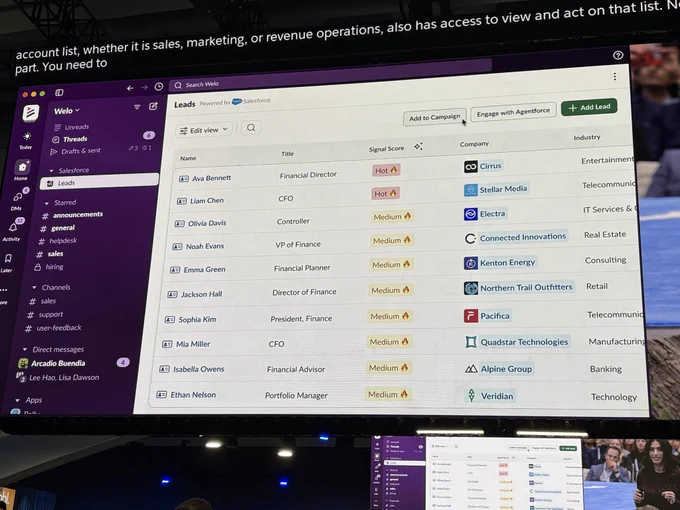Screen dimensions: 680x510
Task: Open Unreads in the sidebar
Action: (x=72, y=127)
